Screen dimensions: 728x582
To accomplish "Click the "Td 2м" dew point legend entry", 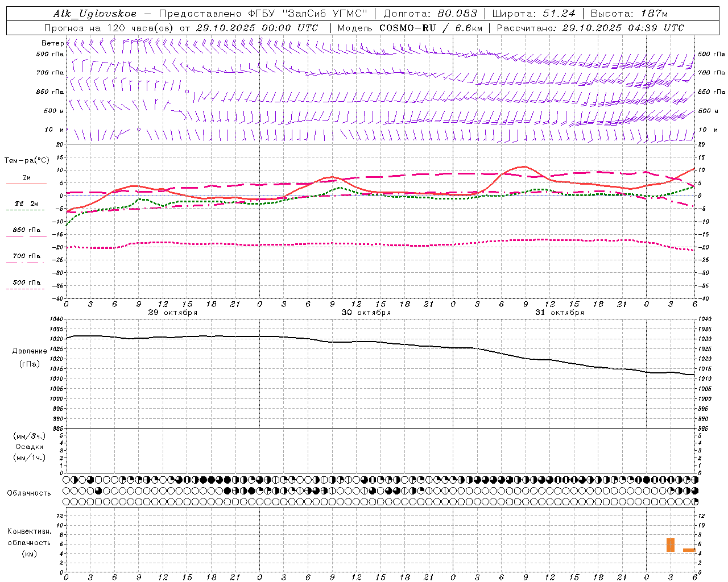I will click(27, 203).
